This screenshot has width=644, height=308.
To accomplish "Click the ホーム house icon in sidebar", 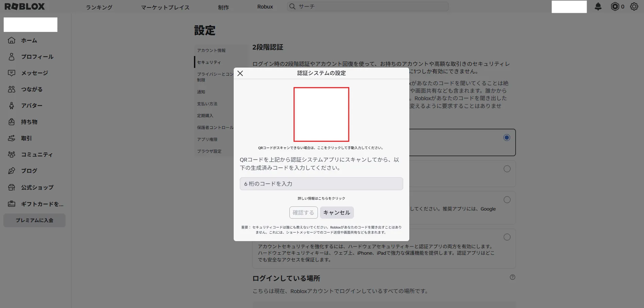I will pyautogui.click(x=12, y=40).
